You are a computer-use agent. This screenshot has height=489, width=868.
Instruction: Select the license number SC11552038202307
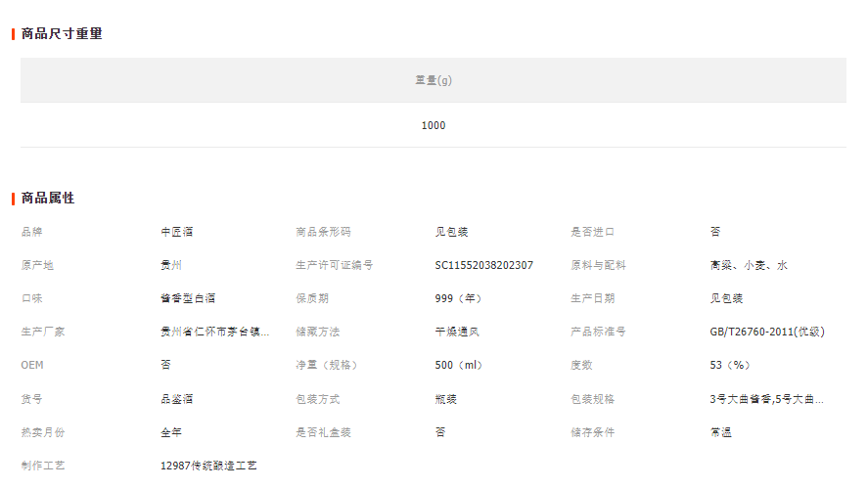(483, 265)
